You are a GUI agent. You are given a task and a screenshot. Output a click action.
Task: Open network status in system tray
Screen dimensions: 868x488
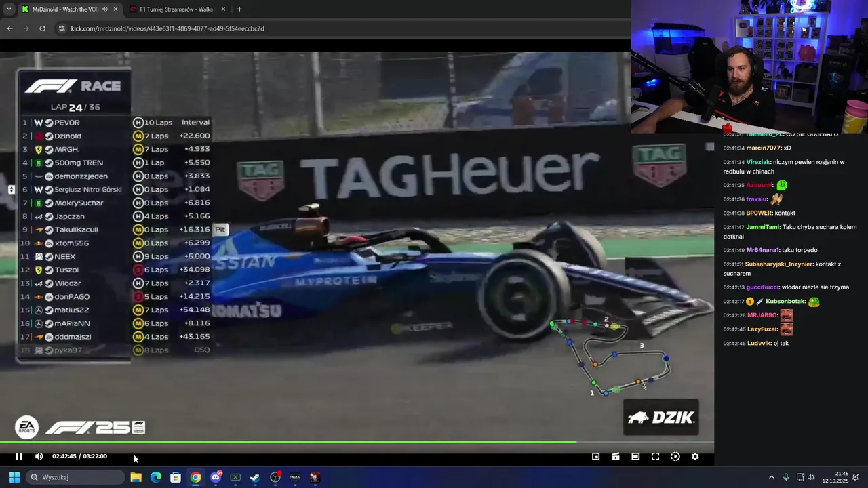coord(800,477)
